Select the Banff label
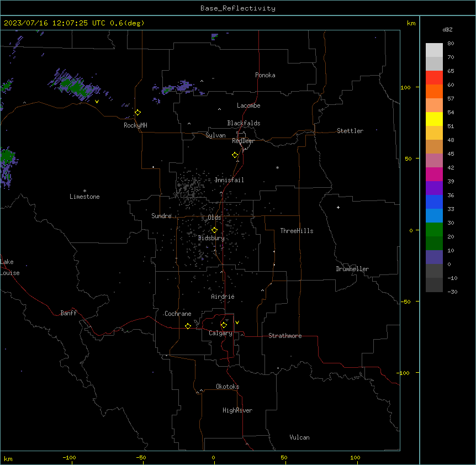 (x=68, y=313)
